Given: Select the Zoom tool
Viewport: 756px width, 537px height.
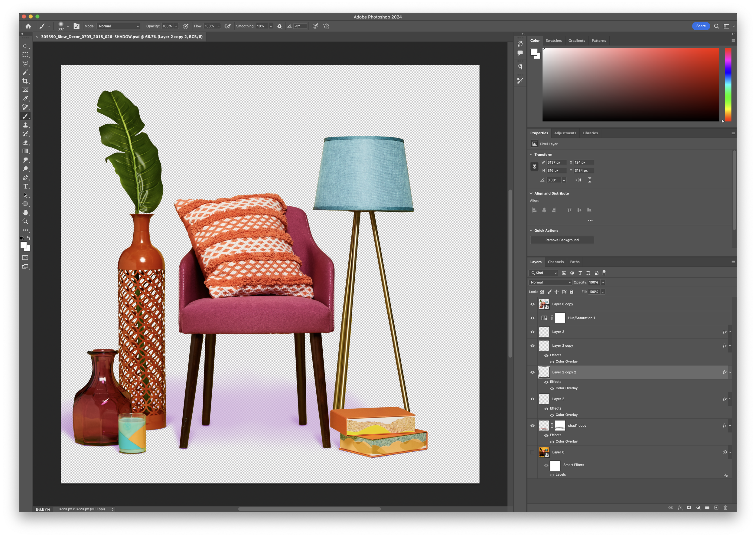Looking at the screenshot, I should click(x=25, y=221).
